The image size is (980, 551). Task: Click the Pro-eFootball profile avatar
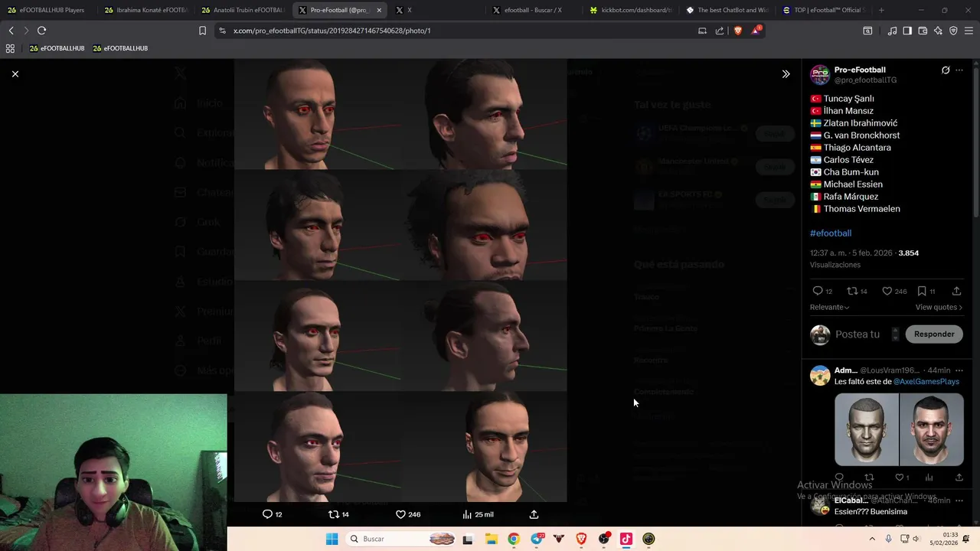[820, 75]
